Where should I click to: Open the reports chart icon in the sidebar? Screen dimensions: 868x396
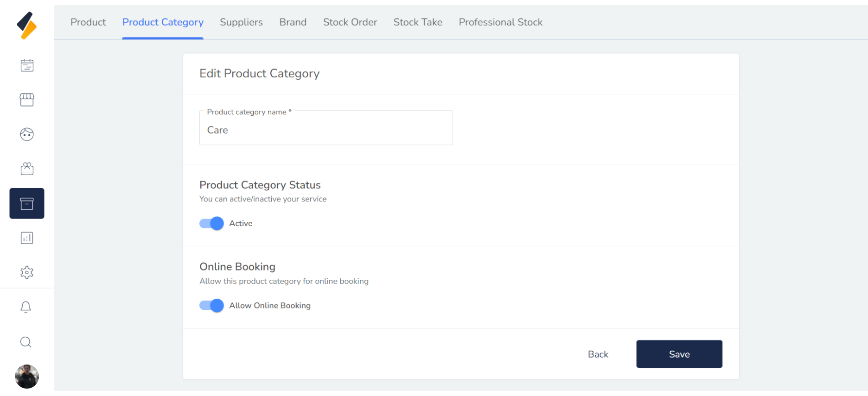coord(27,238)
